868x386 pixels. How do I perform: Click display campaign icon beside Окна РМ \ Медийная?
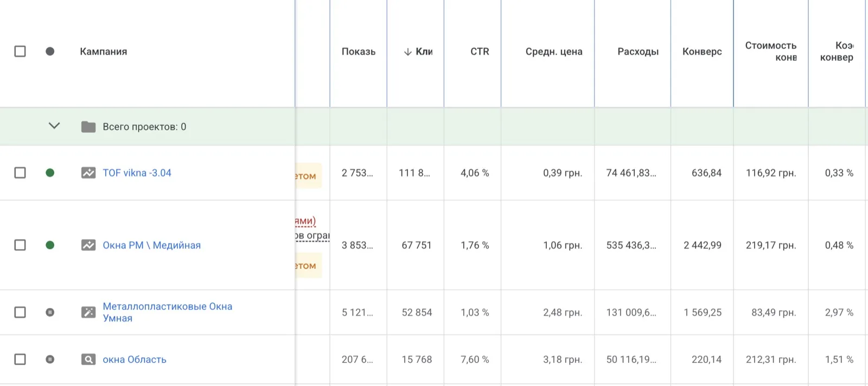point(88,245)
